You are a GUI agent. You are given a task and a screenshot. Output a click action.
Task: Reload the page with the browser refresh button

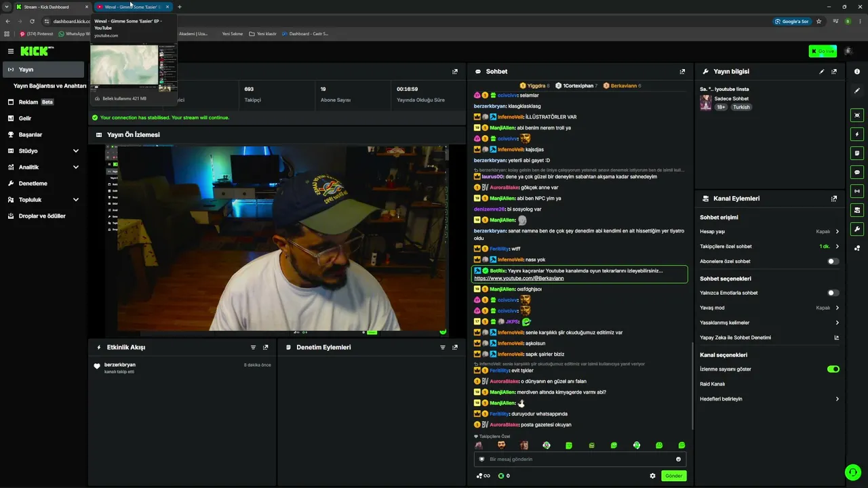(x=32, y=21)
